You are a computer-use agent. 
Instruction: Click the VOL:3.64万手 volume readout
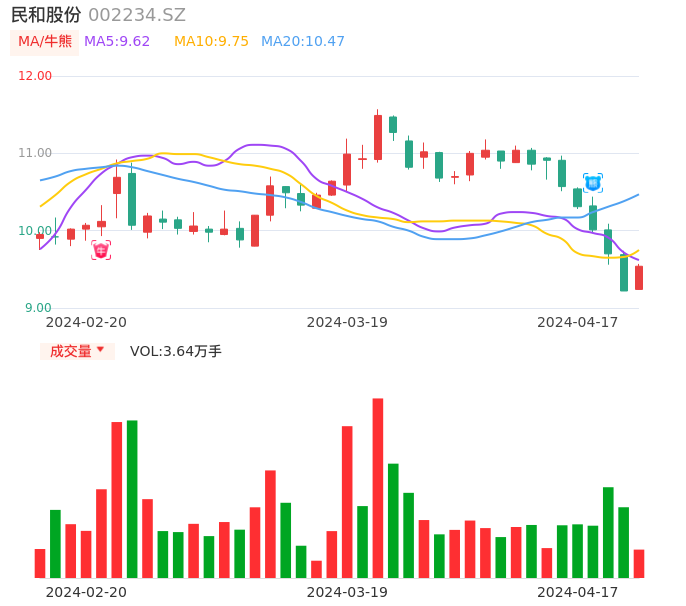(x=176, y=351)
